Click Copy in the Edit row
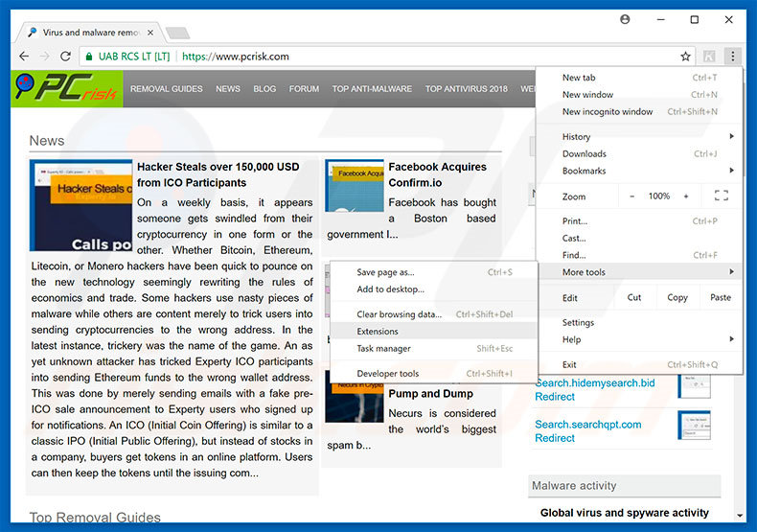The height and width of the screenshot is (532, 757). tap(677, 297)
